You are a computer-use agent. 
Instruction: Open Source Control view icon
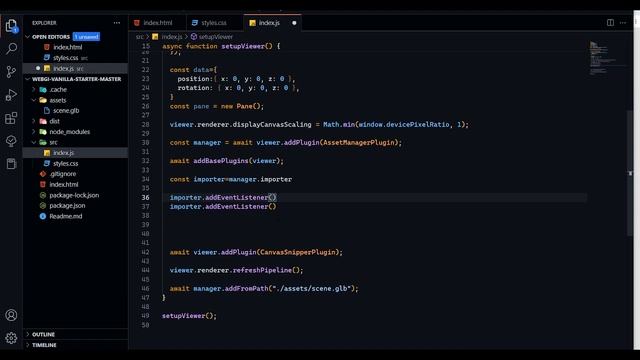coord(11,72)
